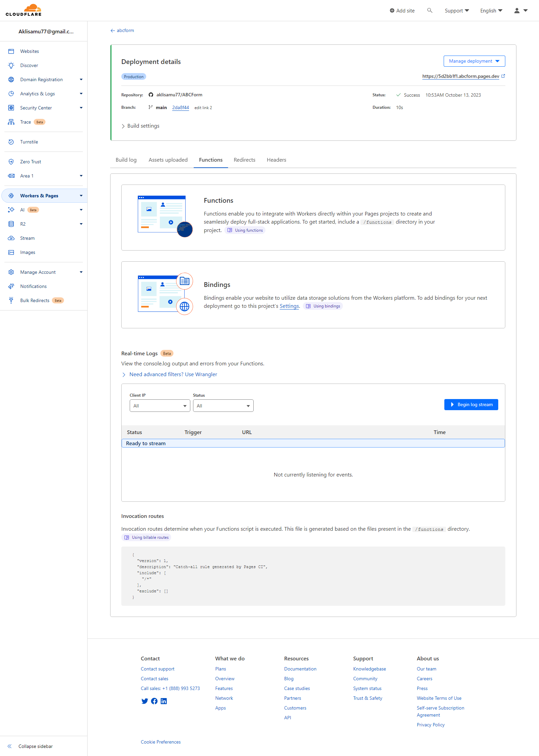Click the Aklisamu77@gmail.c... account name
The width and height of the screenshot is (539, 756).
[x=46, y=31]
